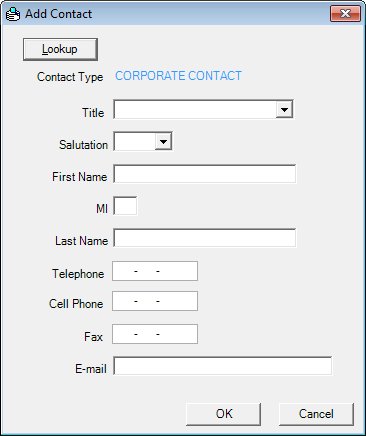Close the Add Contact dialog
This screenshot has height=436, width=366.
tap(345, 14)
